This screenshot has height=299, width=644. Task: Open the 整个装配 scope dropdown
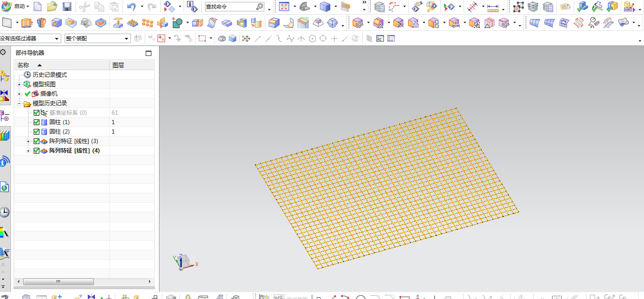97,38
